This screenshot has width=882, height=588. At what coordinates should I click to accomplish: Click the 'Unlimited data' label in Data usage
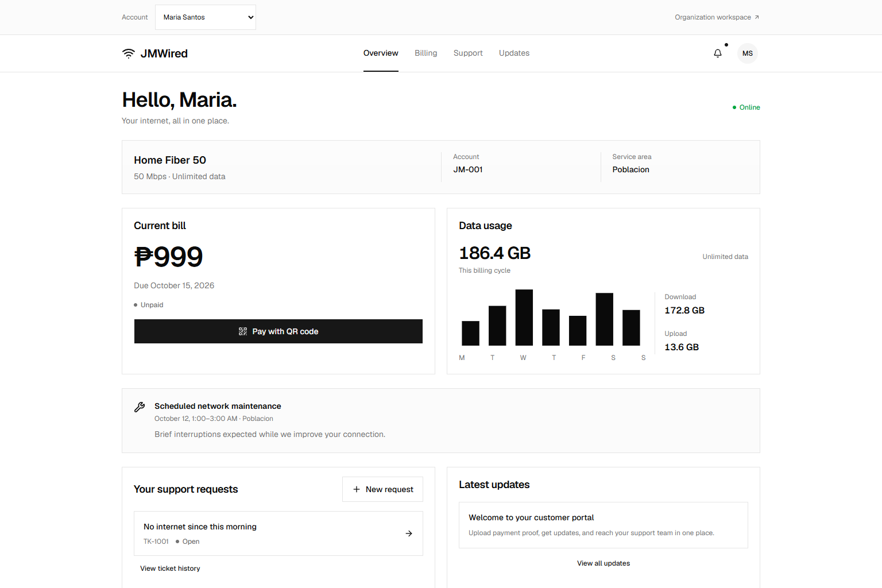point(725,257)
